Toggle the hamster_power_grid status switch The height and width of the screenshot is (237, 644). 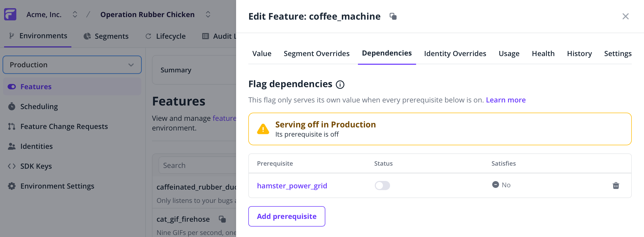click(382, 186)
